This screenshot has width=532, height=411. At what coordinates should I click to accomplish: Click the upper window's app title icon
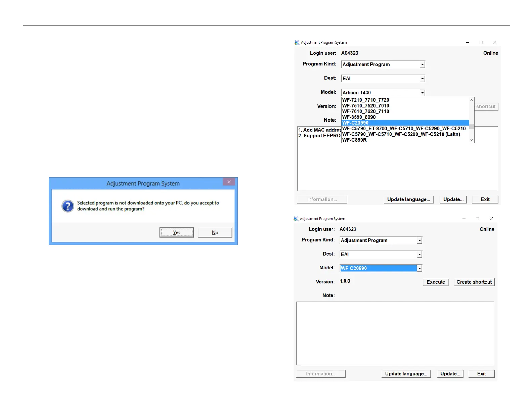tap(297, 43)
